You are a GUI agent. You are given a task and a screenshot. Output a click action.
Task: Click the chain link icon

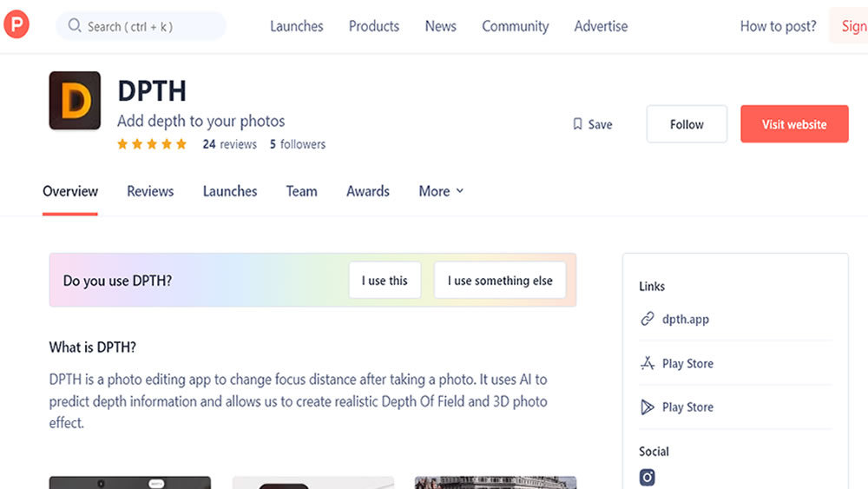(648, 319)
